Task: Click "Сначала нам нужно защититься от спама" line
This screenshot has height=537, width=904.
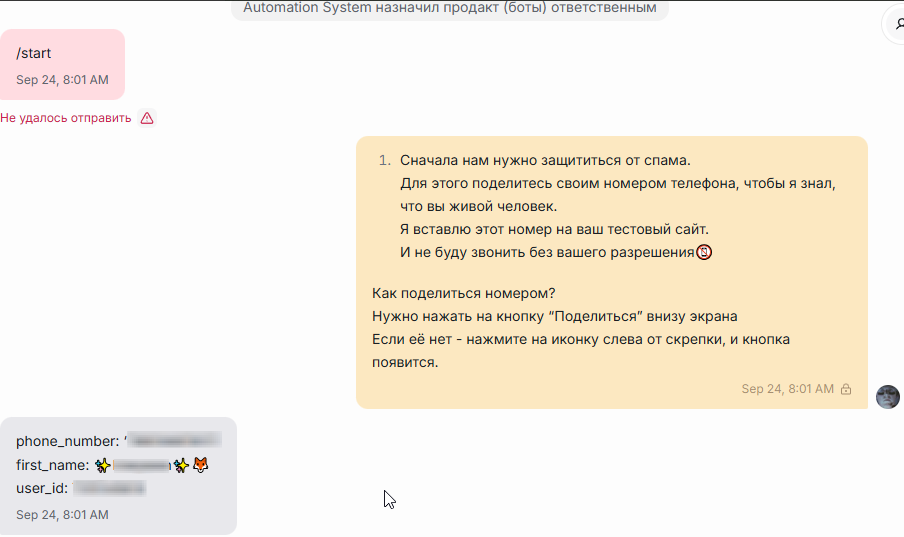Action: point(545,160)
